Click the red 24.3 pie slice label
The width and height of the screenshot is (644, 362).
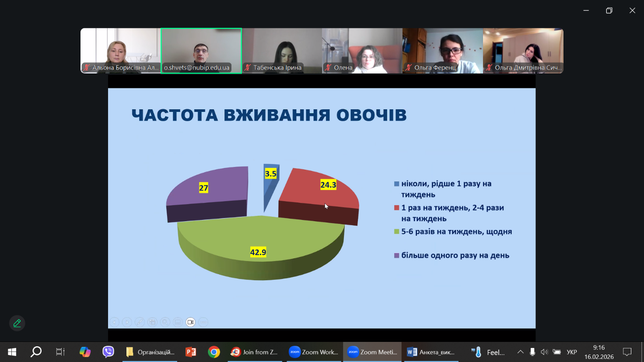[328, 185]
